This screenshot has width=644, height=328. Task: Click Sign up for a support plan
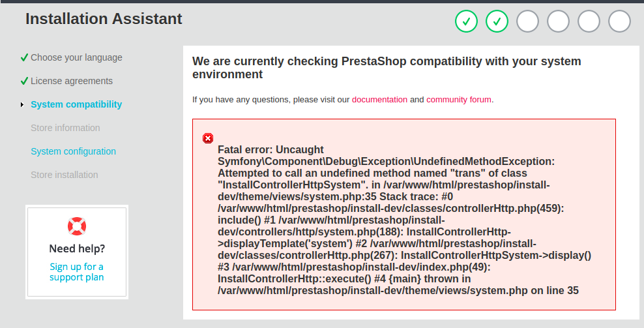(x=77, y=272)
